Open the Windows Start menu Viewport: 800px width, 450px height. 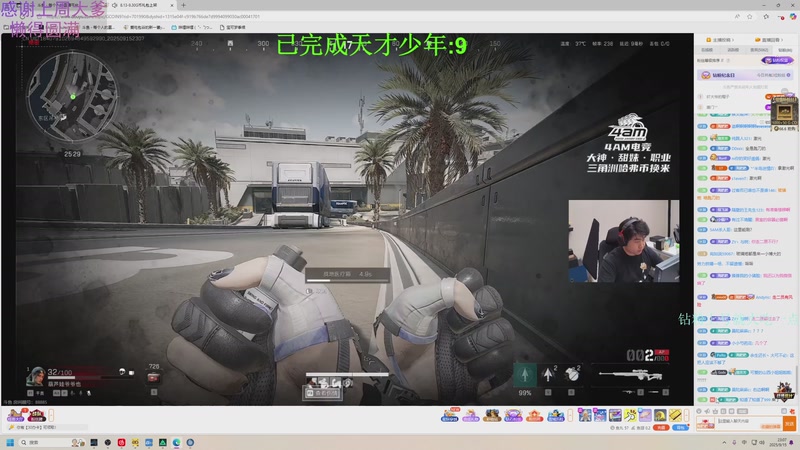(x=10, y=442)
